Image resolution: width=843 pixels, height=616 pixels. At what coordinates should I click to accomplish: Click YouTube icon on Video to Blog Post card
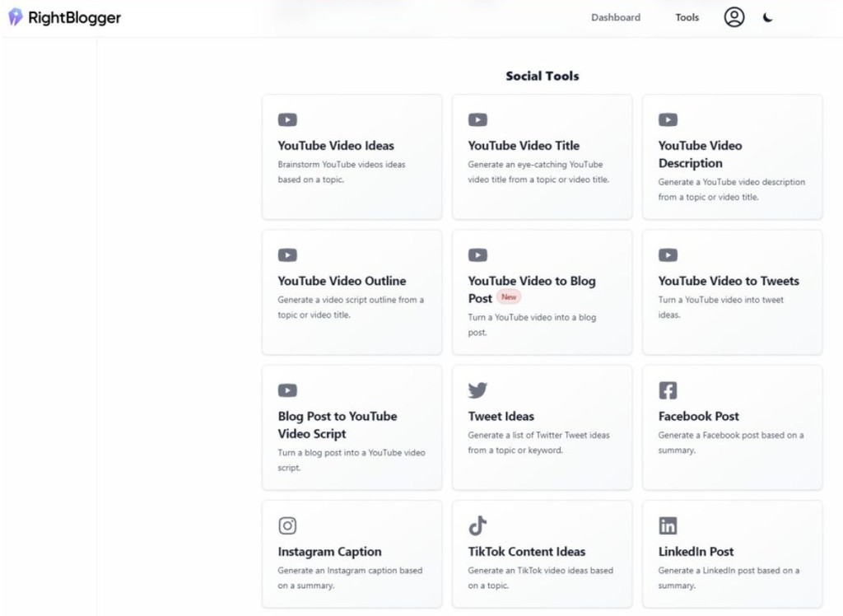477,255
